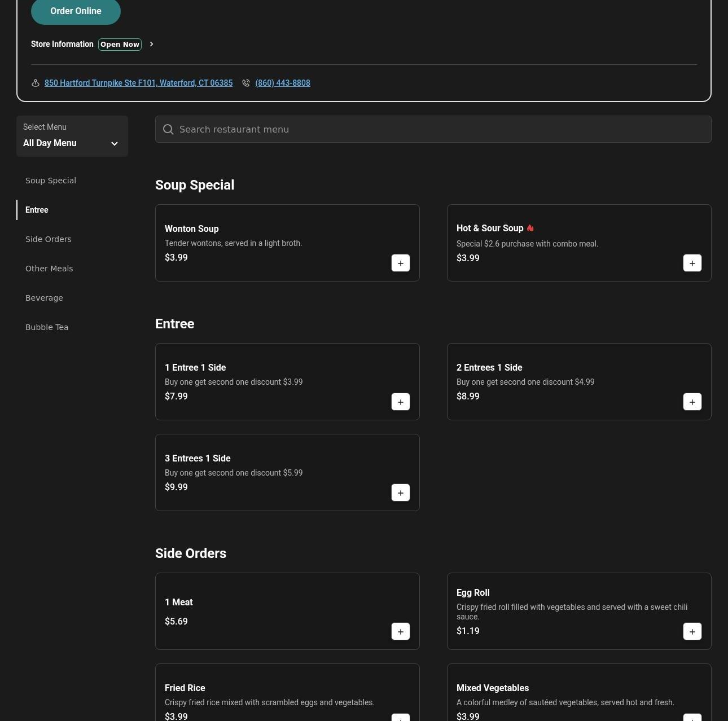The height and width of the screenshot is (721, 728).
Task: Go to Bubble Tea section
Action: 47,327
